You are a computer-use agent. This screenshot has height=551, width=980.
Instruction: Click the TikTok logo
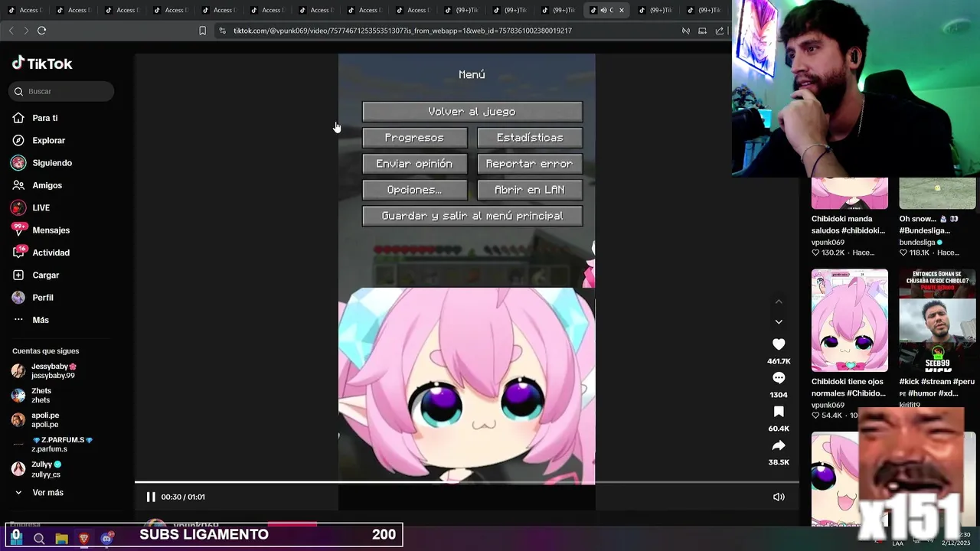point(42,64)
